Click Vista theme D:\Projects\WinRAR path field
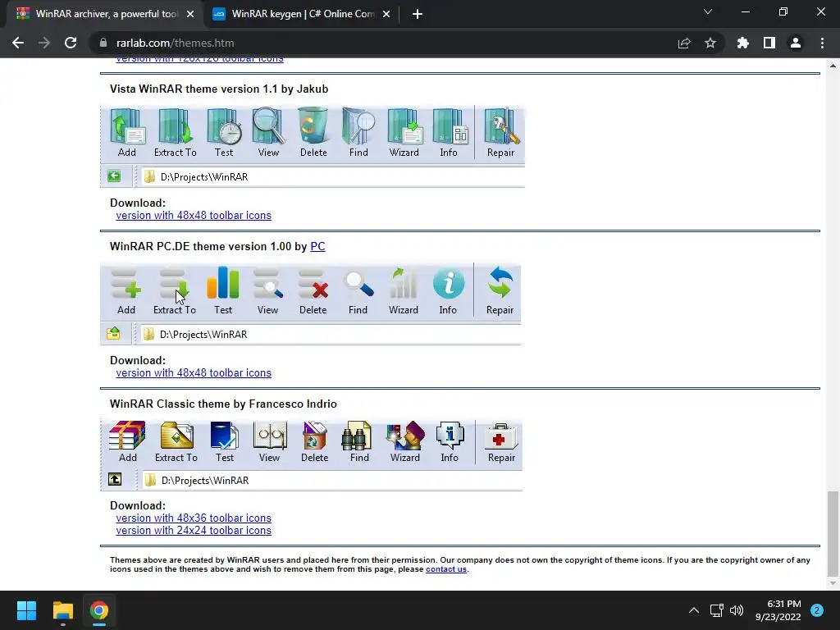This screenshot has height=630, width=840. [331, 177]
